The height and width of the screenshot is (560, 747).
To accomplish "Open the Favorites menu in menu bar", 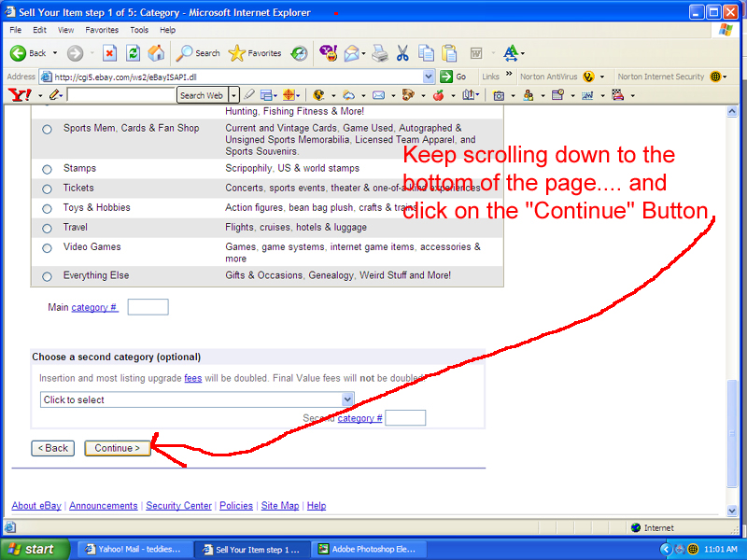I will [x=102, y=30].
